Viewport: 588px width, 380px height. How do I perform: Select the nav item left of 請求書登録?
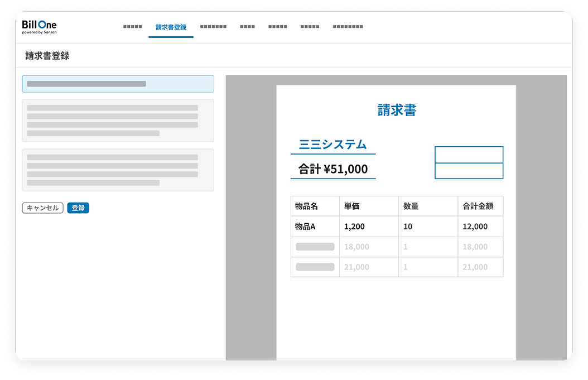tap(132, 27)
